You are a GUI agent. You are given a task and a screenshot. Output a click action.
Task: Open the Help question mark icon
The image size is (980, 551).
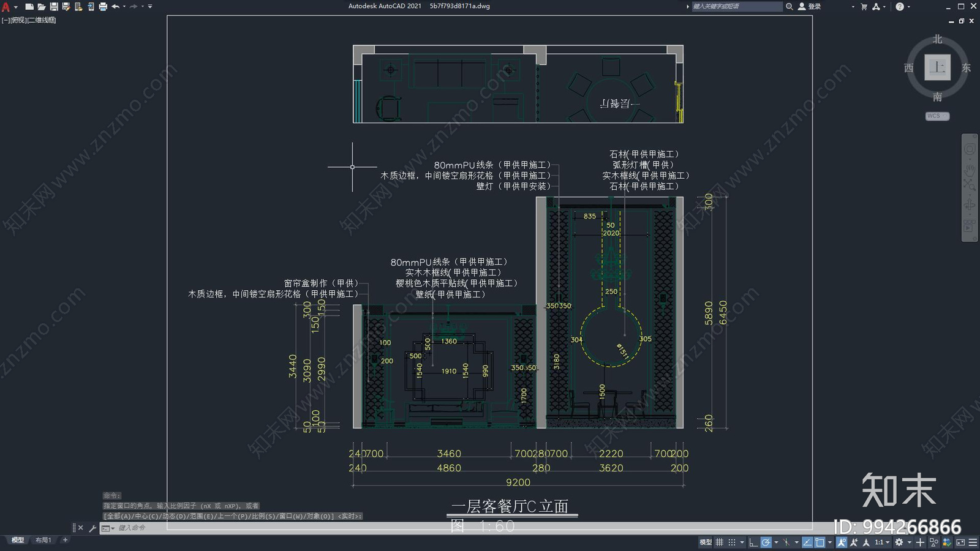pyautogui.click(x=900, y=6)
